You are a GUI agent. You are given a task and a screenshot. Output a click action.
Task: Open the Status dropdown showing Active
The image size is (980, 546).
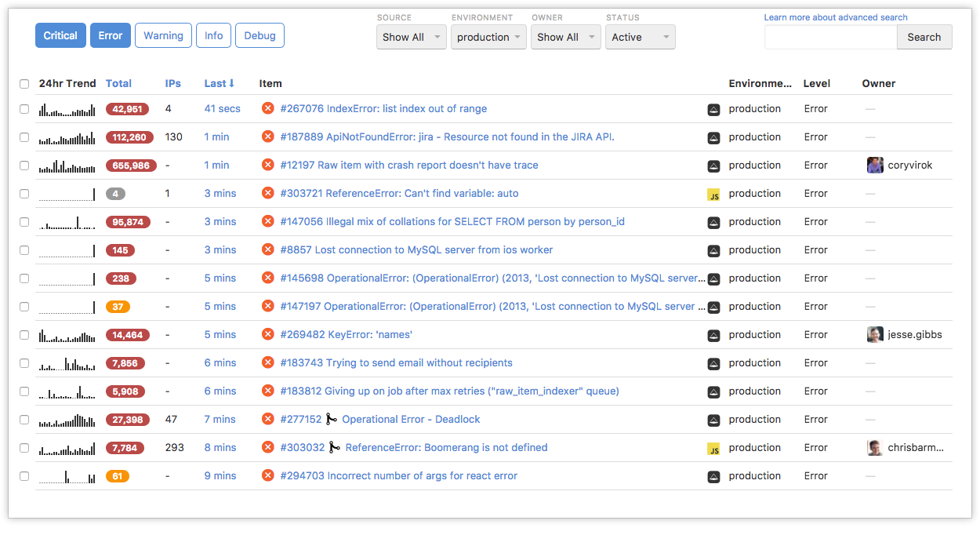point(641,37)
